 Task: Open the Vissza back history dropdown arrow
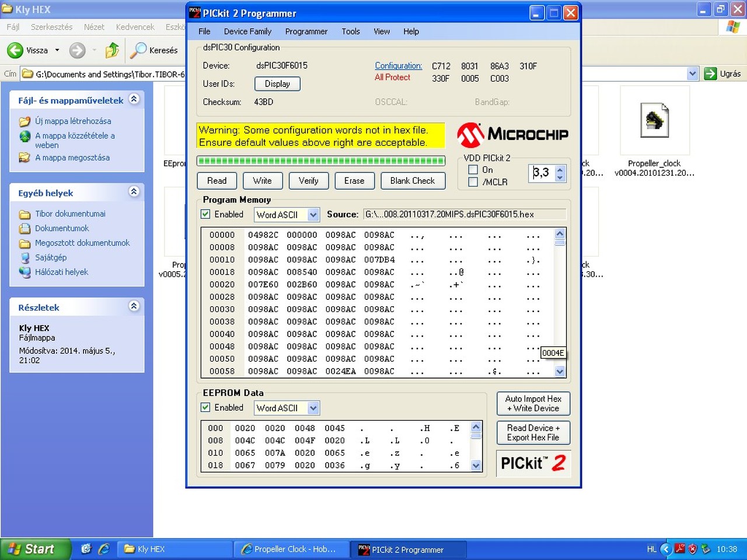pyautogui.click(x=57, y=51)
